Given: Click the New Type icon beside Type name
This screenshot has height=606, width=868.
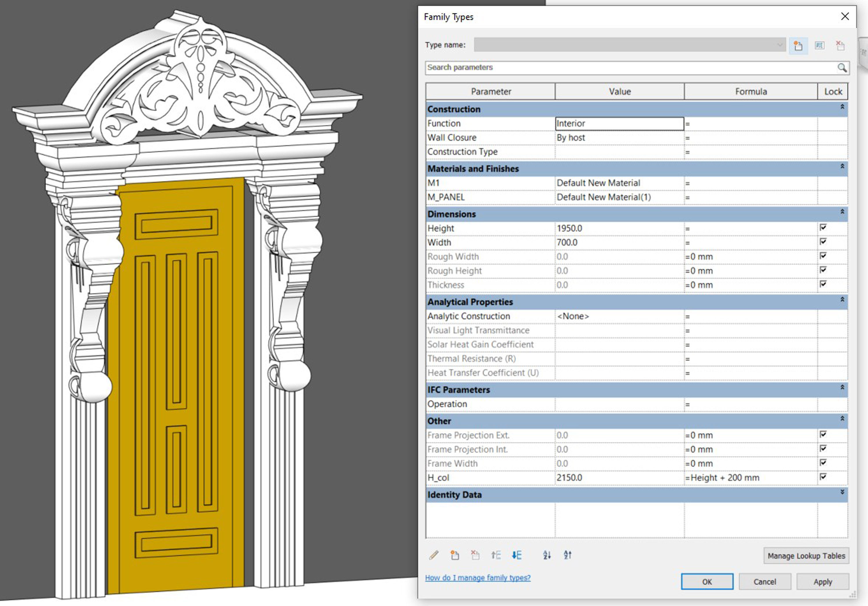Looking at the screenshot, I should pos(798,46).
